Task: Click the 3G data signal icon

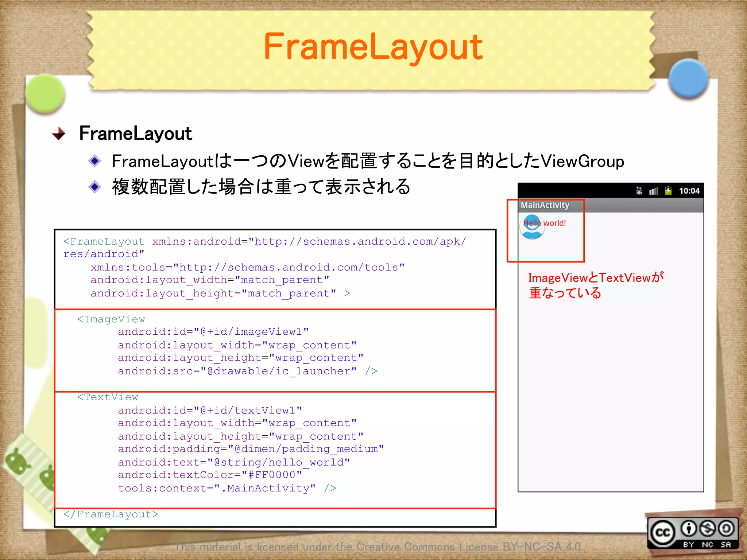Action: [639, 191]
